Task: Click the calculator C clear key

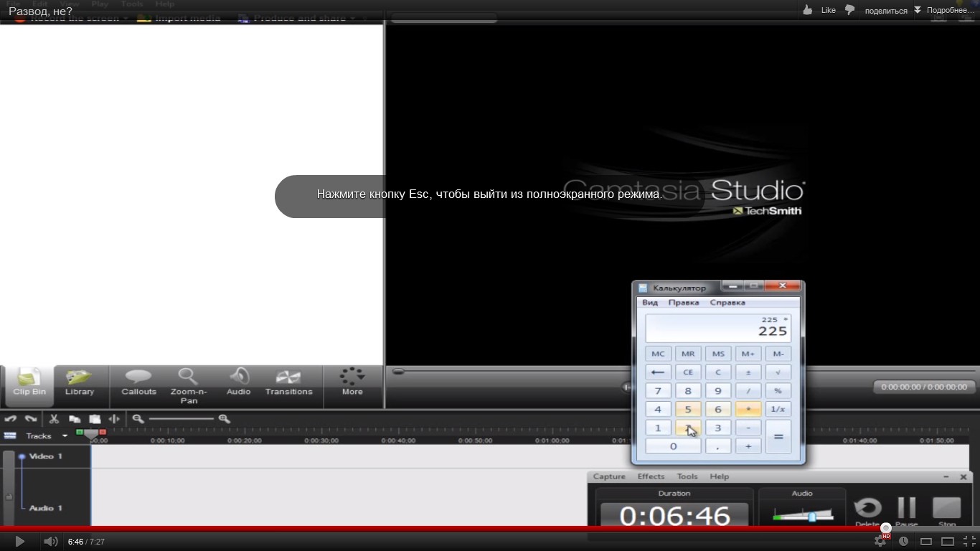Action: 718,372
